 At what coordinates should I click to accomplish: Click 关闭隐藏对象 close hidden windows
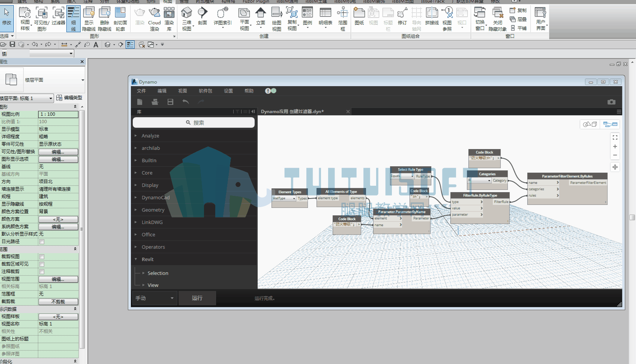(498, 18)
